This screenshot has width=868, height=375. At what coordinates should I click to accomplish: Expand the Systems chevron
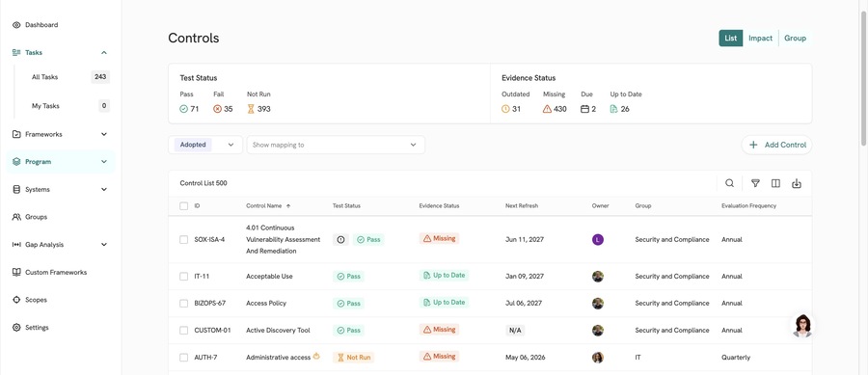click(104, 190)
